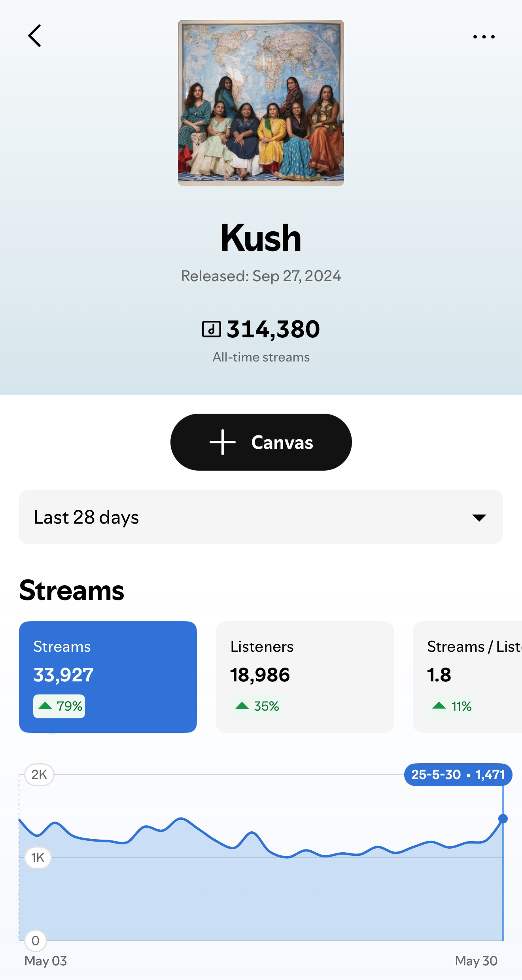Tap the Kush album cover artwork
The width and height of the screenshot is (522, 980).
261,103
